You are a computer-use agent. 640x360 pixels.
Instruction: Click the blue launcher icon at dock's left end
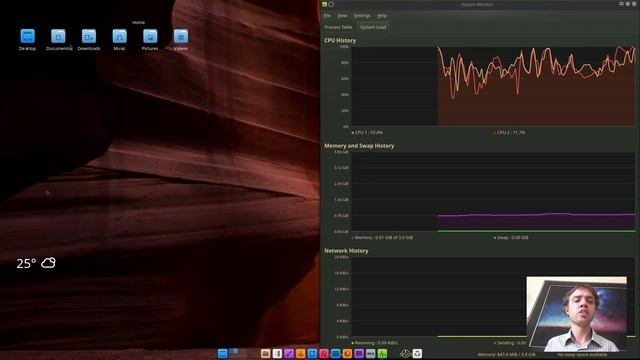(222, 353)
